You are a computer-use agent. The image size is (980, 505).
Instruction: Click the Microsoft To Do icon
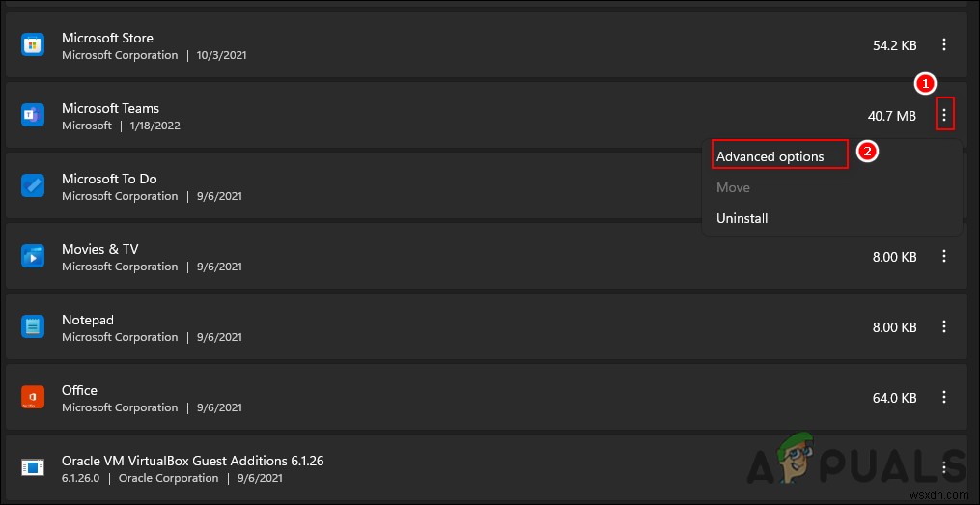pos(33,186)
